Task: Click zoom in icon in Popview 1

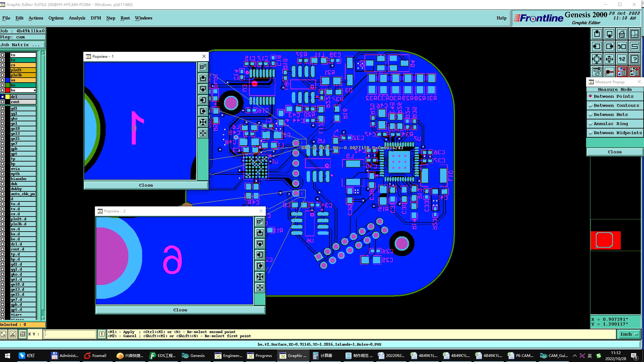Action: [x=203, y=122]
